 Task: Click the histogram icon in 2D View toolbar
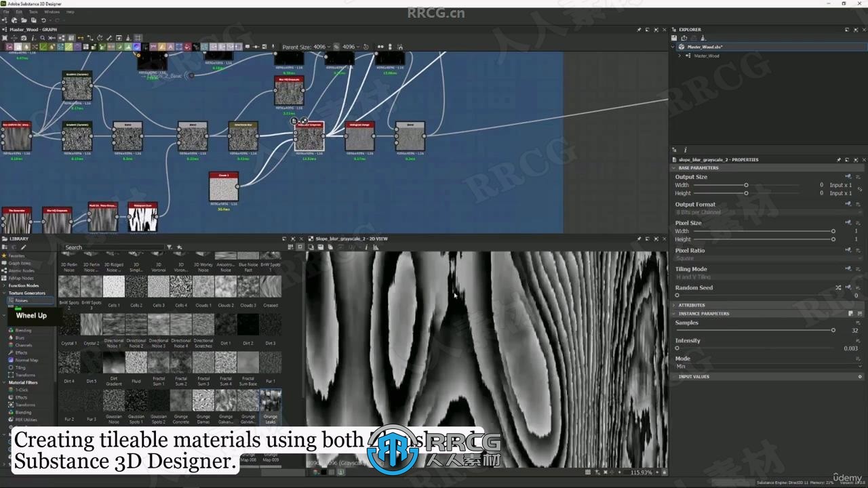(376, 247)
